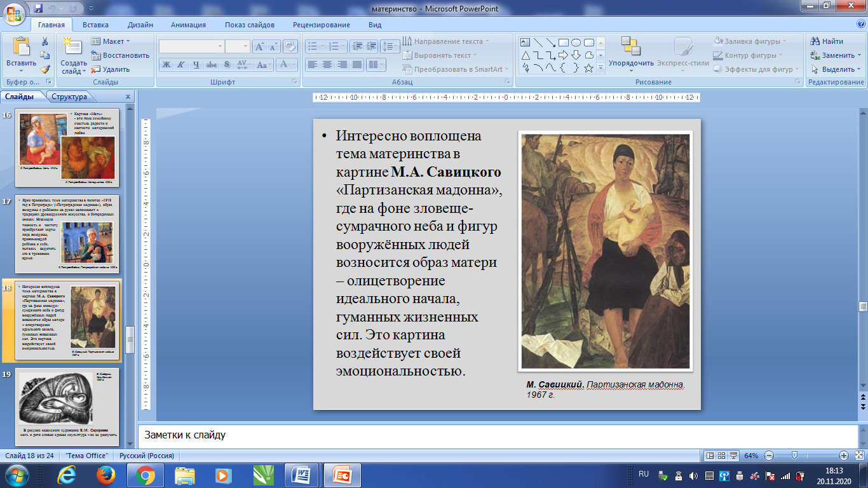Click the Save icon in quick access toolbar

point(38,9)
